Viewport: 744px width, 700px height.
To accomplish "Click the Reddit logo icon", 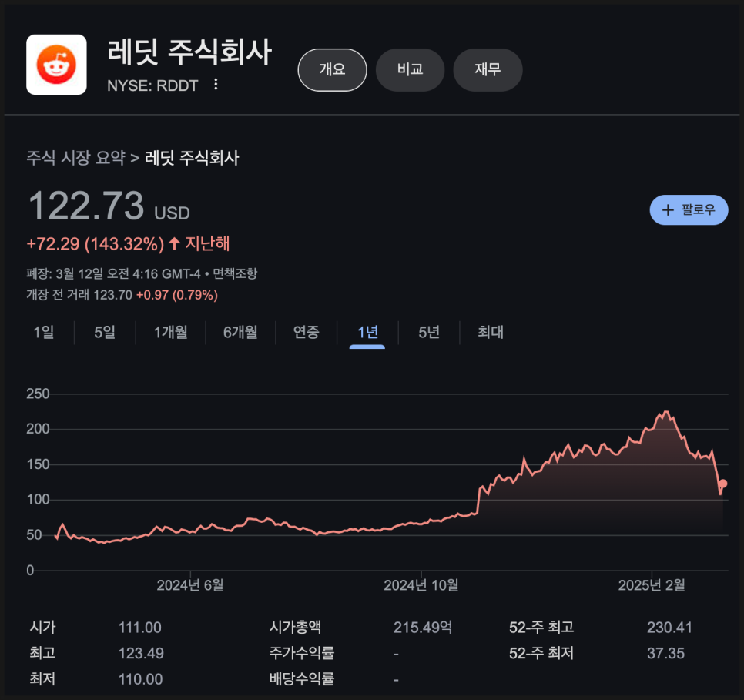I will [x=56, y=65].
